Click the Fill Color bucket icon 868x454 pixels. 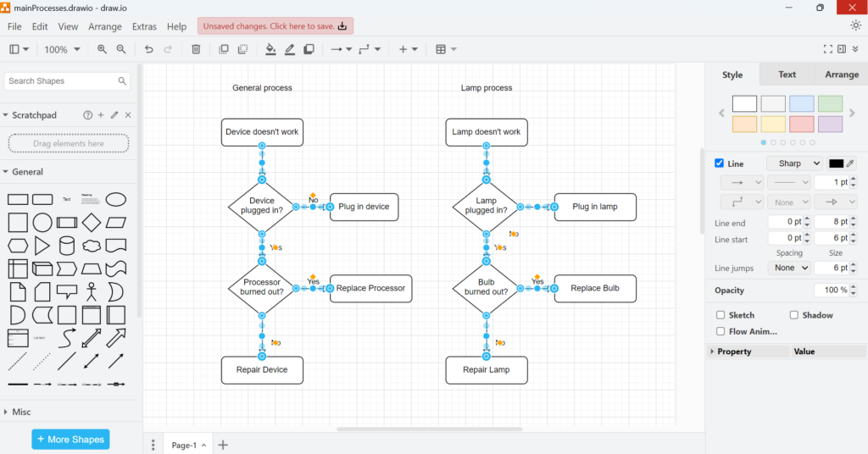(x=270, y=50)
